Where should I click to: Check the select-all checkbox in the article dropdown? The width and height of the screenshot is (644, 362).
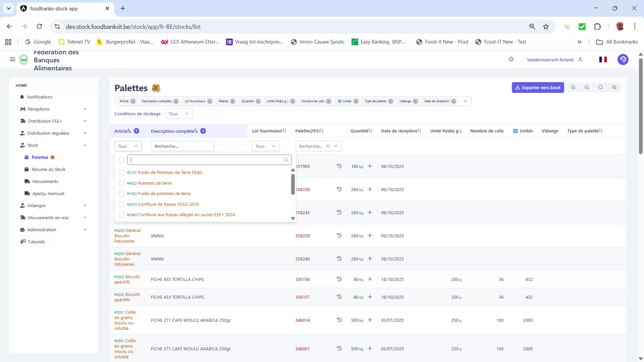(x=122, y=160)
